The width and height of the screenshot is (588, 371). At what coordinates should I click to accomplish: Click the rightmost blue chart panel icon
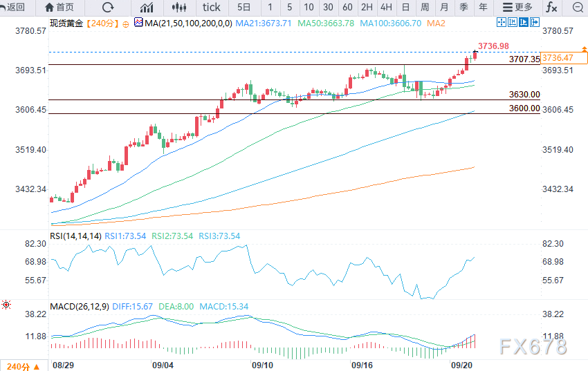pyautogui.click(x=534, y=23)
